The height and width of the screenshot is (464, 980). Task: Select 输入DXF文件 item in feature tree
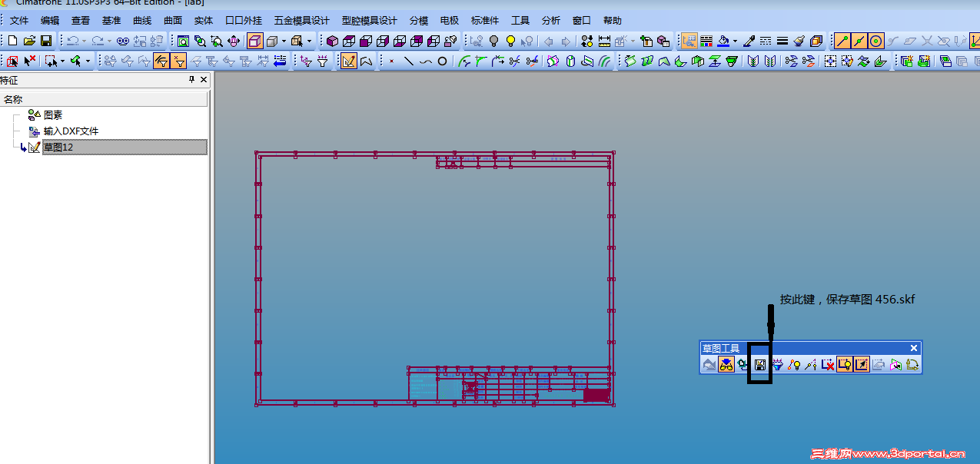(x=71, y=131)
